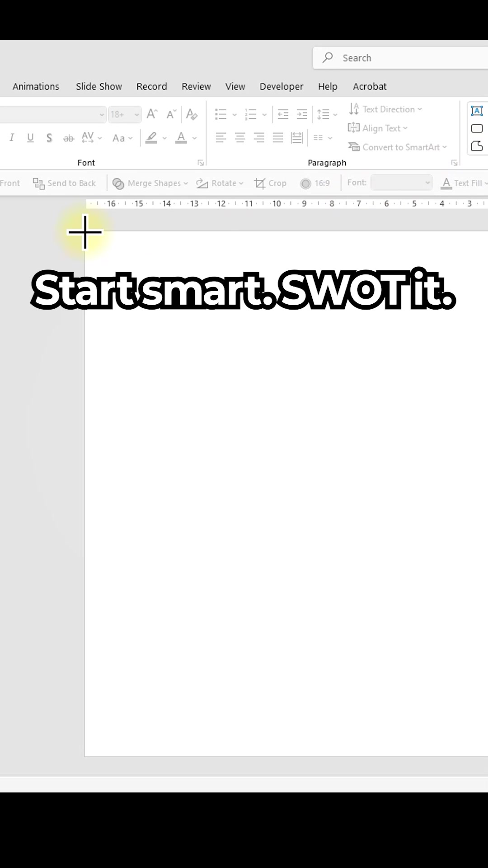This screenshot has width=488, height=868.
Task: Toggle italic formatting
Action: [x=12, y=137]
